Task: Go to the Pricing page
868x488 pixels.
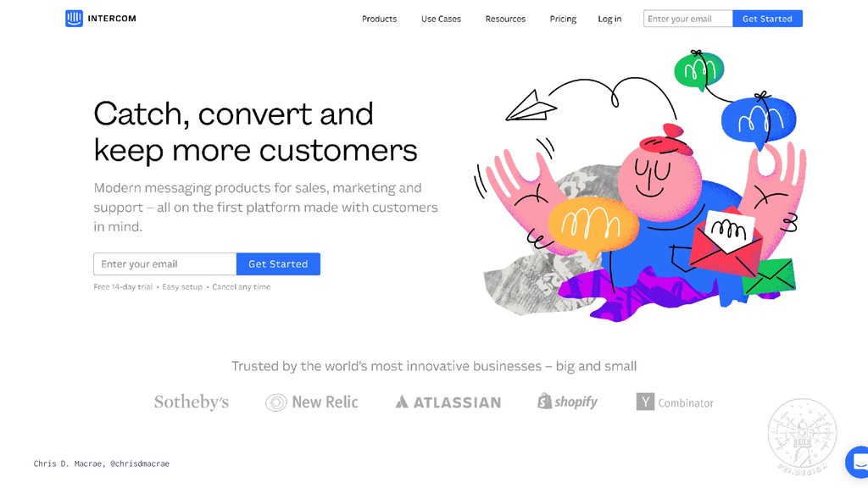Action: pos(563,19)
